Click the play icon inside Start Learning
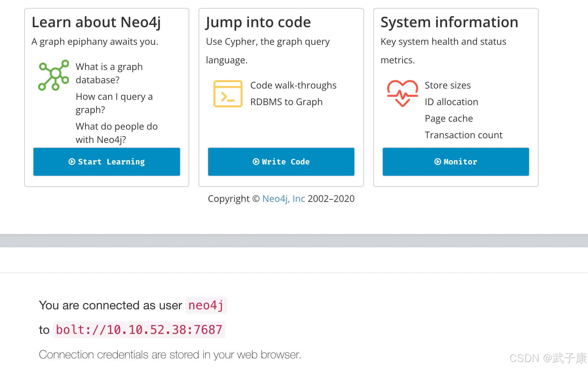 click(72, 162)
